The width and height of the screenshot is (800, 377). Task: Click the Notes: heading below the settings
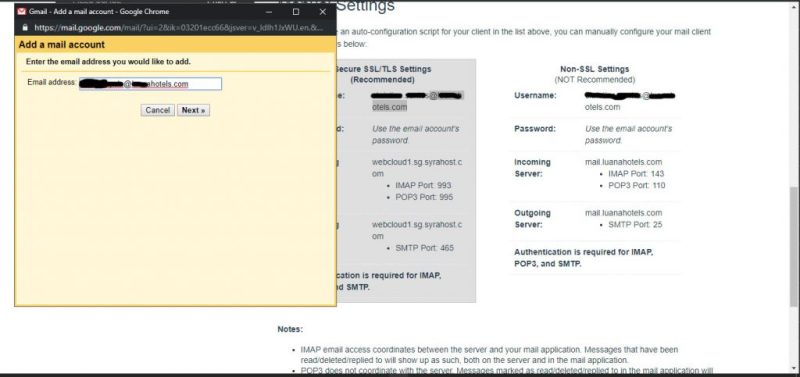click(x=290, y=329)
